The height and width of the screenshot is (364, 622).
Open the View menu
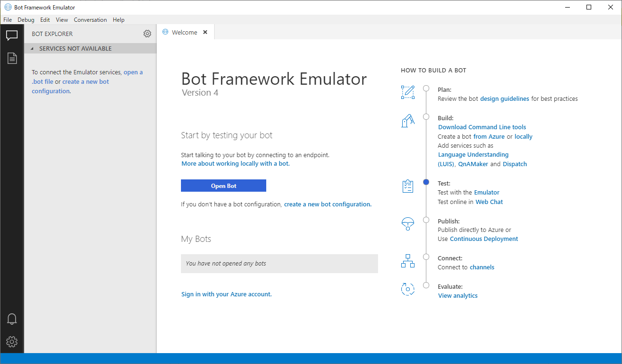click(62, 20)
